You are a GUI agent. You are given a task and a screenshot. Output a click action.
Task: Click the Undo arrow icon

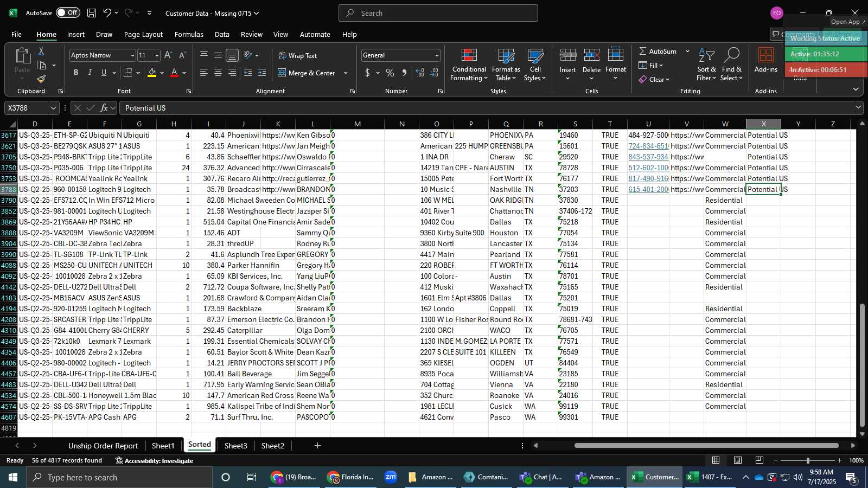tap(107, 12)
